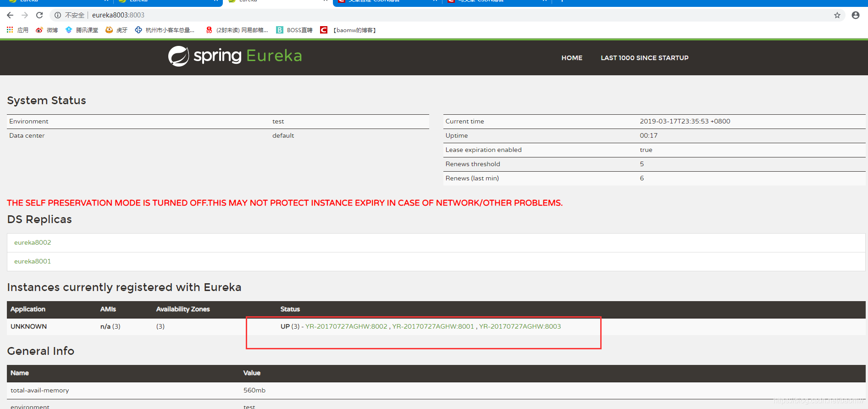
Task: Open instance YR-20170727AGHW:8003 link
Action: [x=520, y=326]
